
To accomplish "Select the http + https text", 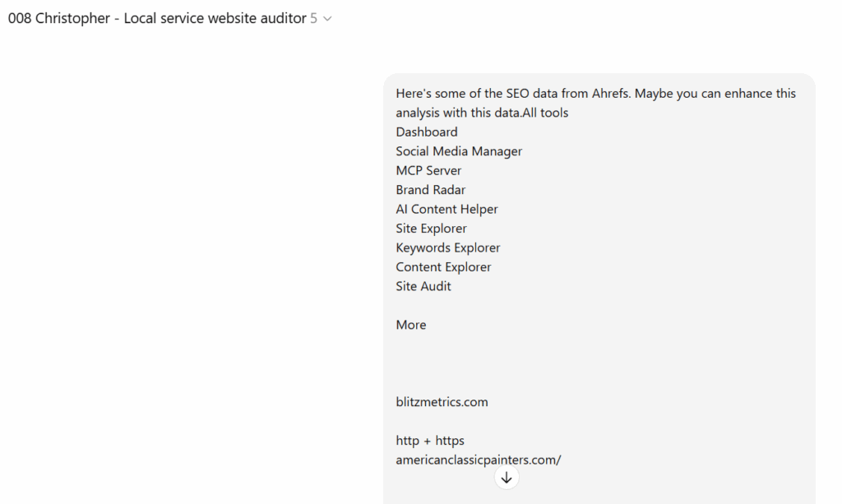I will (430, 441).
